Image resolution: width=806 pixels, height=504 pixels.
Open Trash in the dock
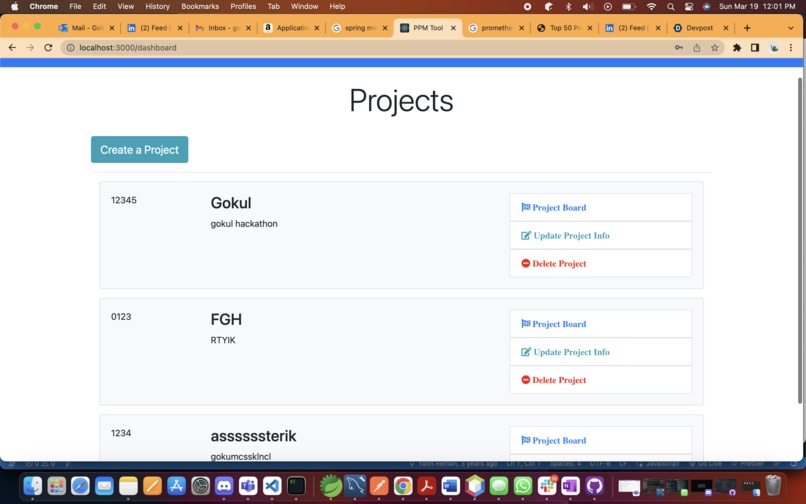coord(773,485)
